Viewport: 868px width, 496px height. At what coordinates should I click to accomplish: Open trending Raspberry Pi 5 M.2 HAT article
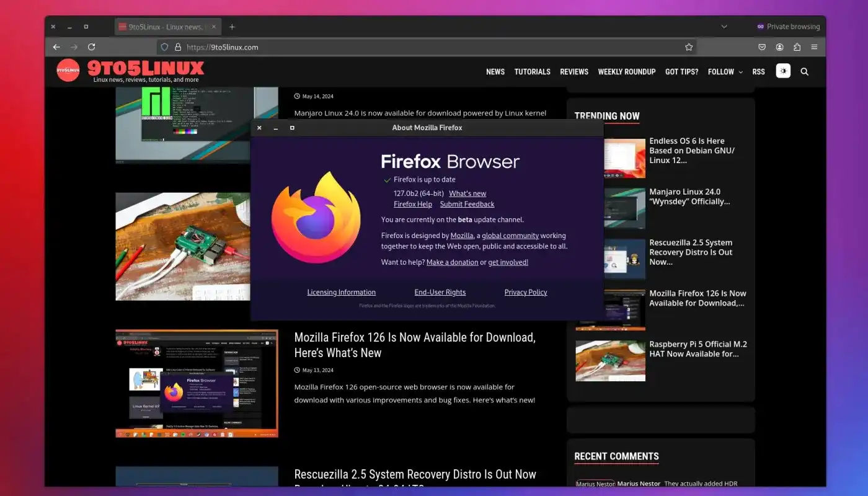(698, 349)
